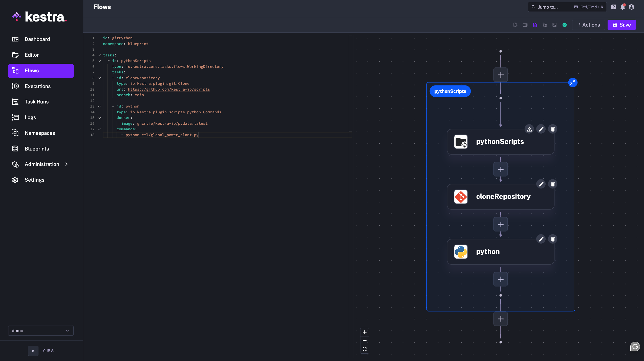Expand the Administration menu

[41, 164]
